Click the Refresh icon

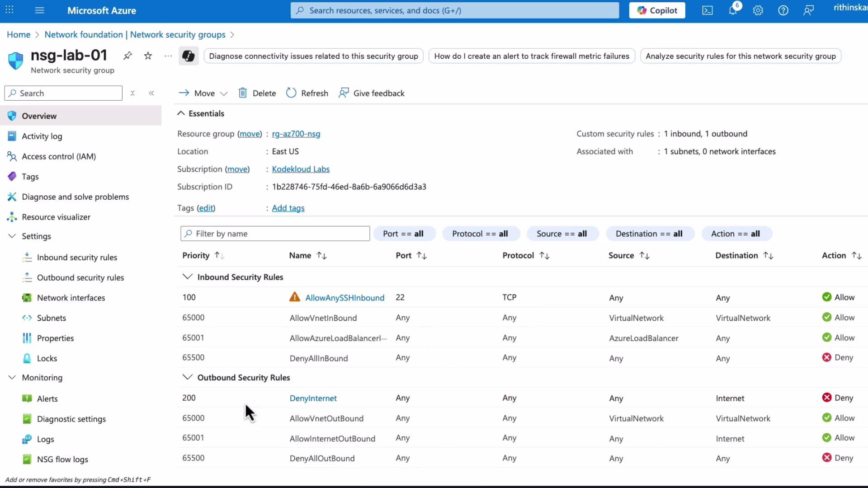[x=291, y=93]
